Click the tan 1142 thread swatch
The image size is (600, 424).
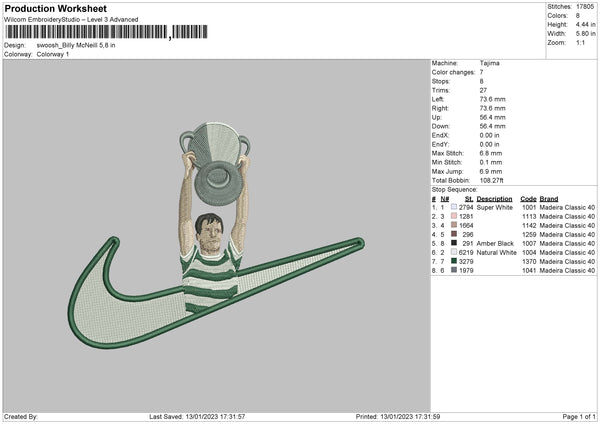point(454,225)
